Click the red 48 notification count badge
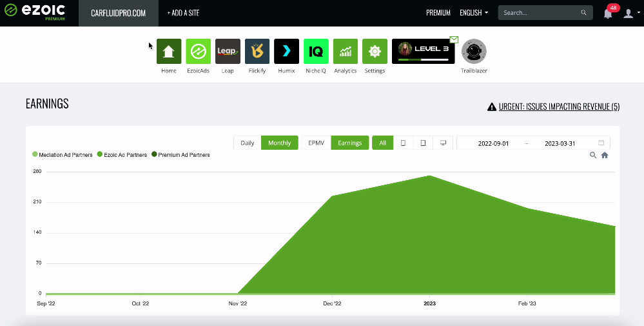Image resolution: width=644 pixels, height=326 pixels. point(613,8)
